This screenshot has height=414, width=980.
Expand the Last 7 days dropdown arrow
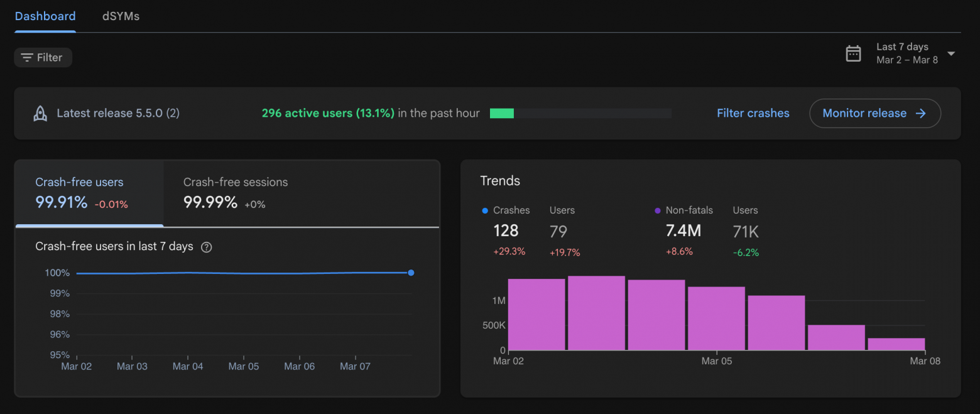tap(951, 53)
